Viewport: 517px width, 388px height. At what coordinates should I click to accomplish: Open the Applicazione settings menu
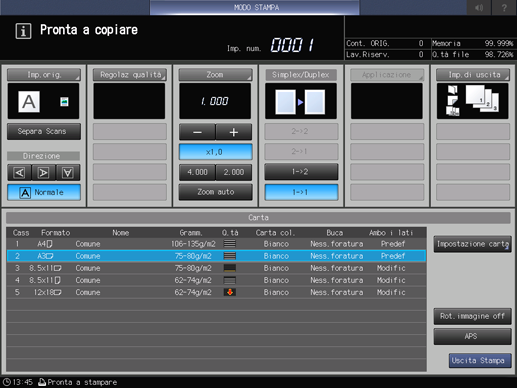387,75
